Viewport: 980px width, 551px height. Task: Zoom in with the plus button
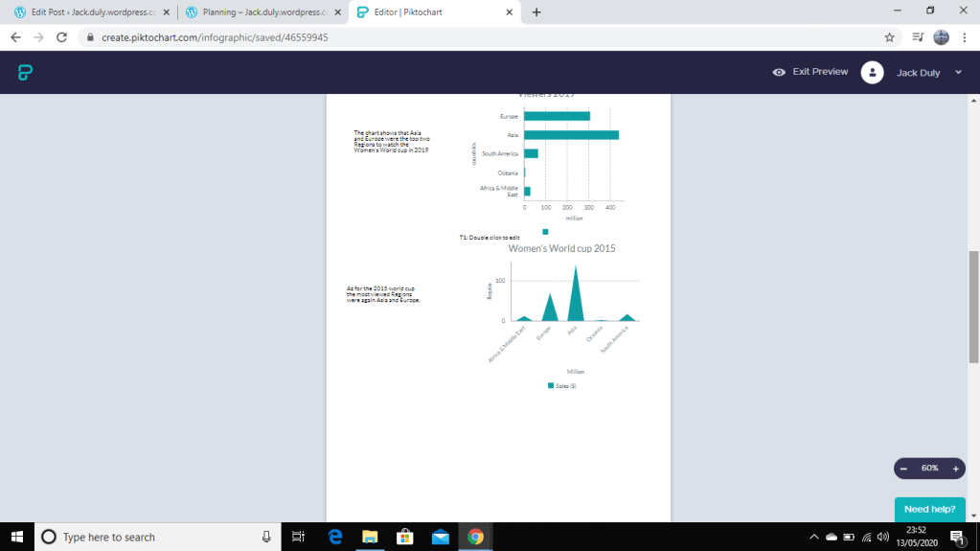point(956,468)
